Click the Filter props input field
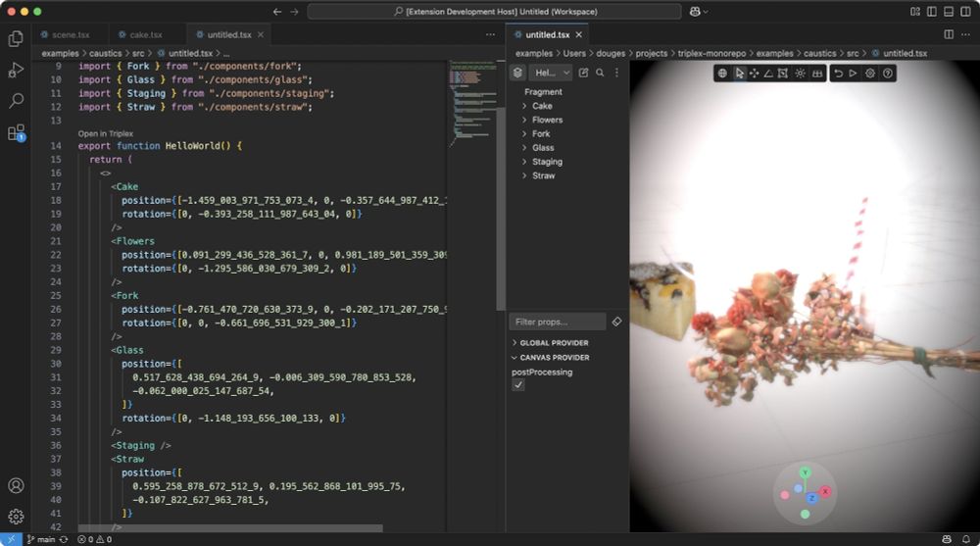The width and height of the screenshot is (980, 546). (558, 322)
